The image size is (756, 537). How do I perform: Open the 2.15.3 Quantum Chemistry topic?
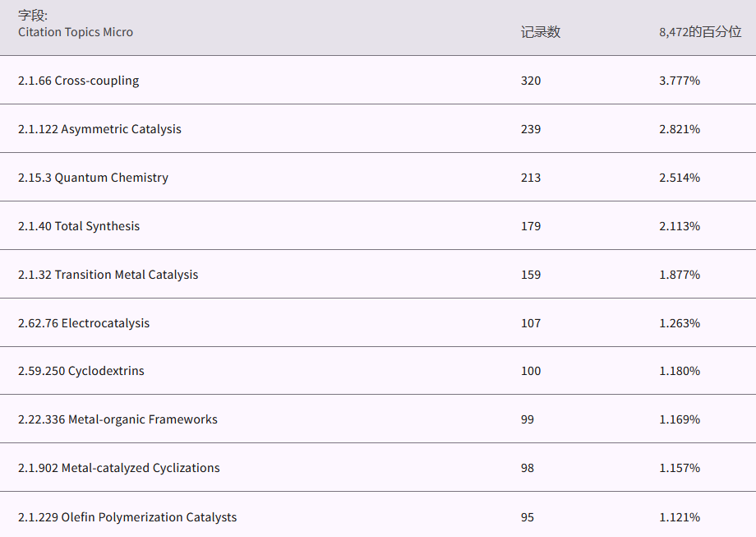point(93,178)
